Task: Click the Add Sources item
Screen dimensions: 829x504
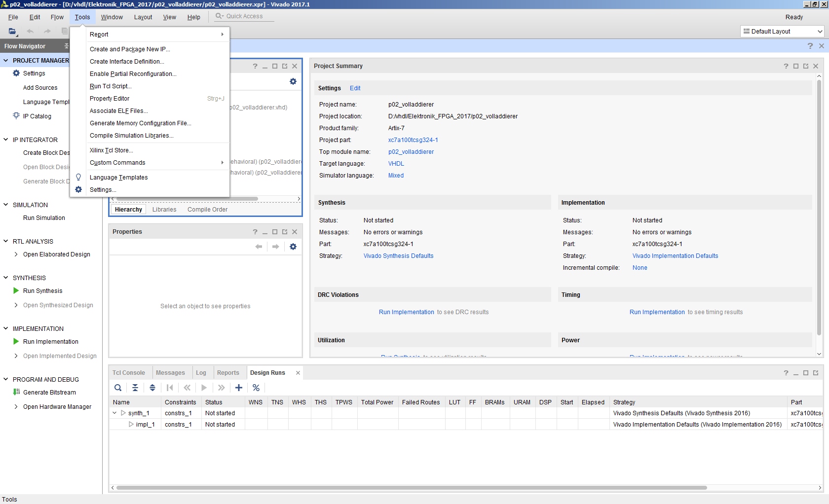Action: coord(40,88)
